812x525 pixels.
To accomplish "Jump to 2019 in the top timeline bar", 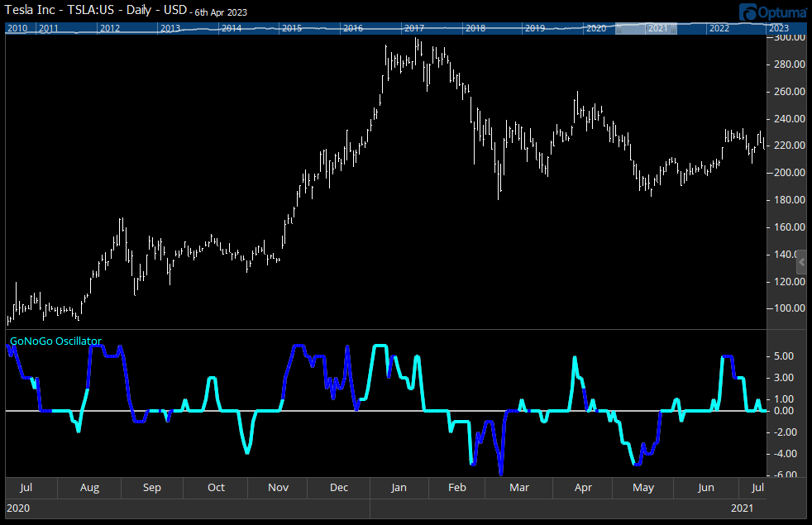I will (x=535, y=28).
